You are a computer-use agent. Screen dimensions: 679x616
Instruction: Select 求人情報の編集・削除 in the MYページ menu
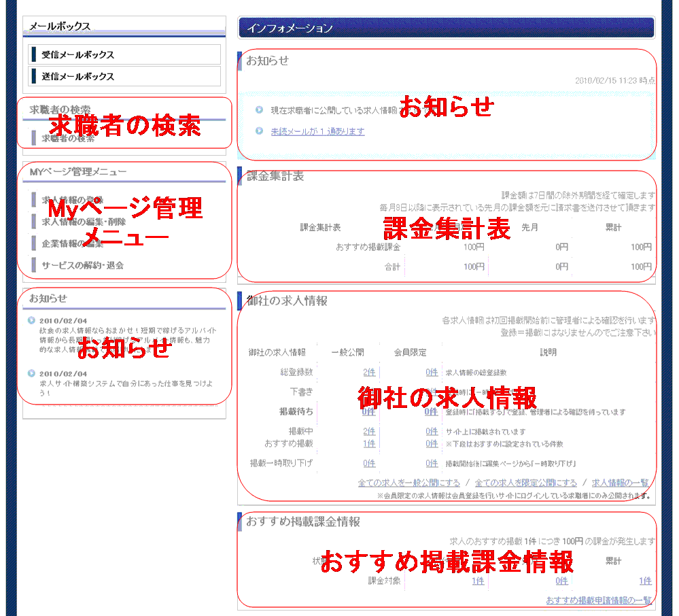[x=83, y=222]
